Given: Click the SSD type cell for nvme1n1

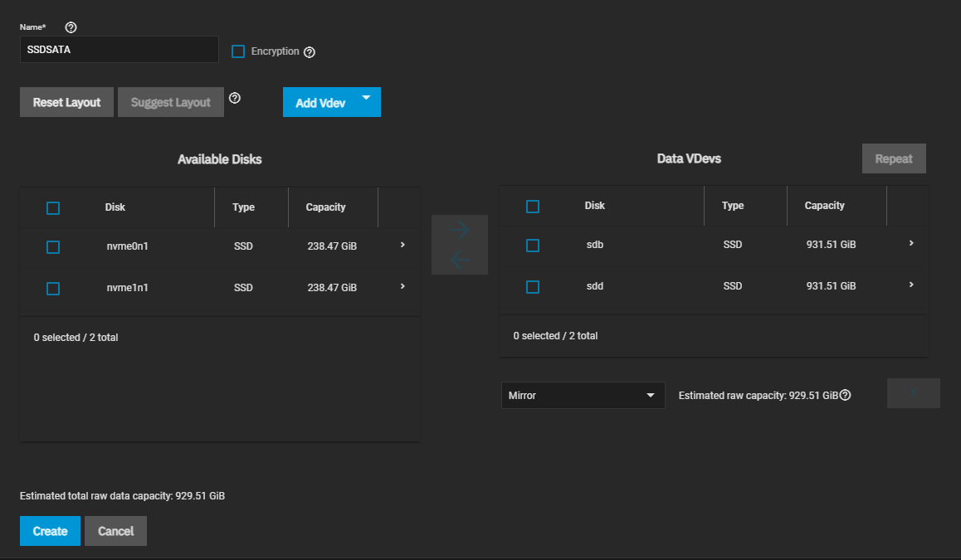Looking at the screenshot, I should tap(243, 287).
